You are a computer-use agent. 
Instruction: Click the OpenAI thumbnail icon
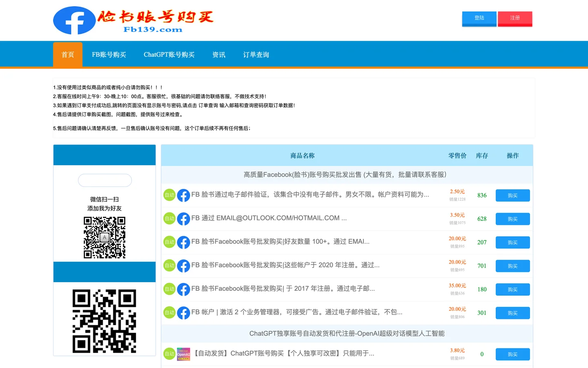pos(183,354)
